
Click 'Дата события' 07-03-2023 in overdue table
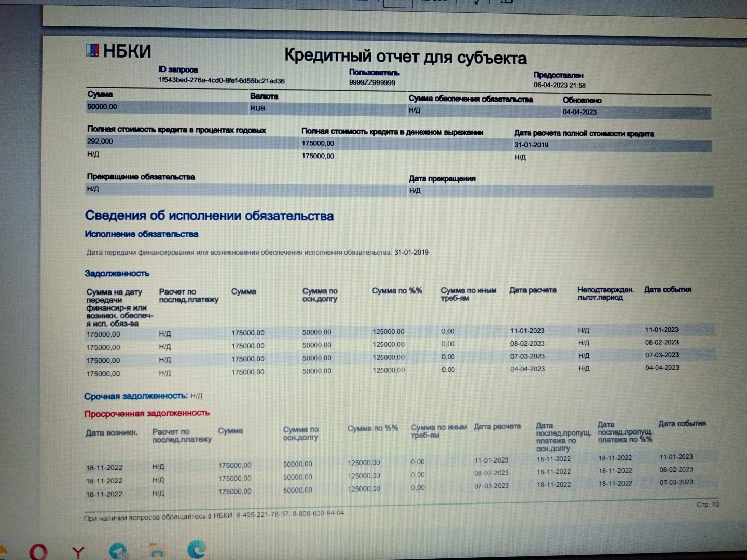[676, 482]
